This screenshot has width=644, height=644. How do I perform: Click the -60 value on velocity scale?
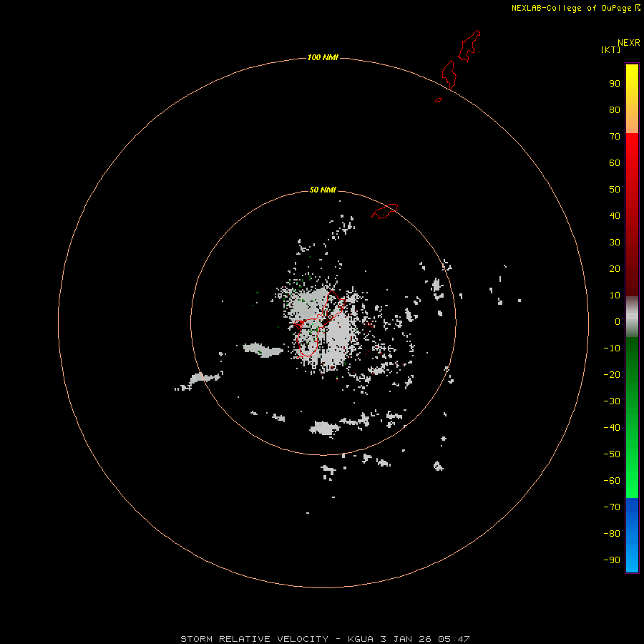point(612,481)
